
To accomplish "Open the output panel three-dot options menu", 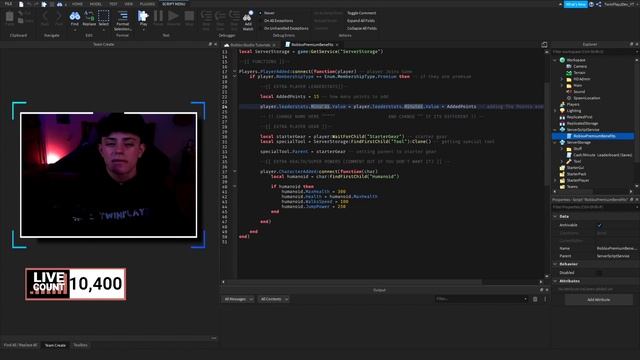I will click(x=545, y=299).
